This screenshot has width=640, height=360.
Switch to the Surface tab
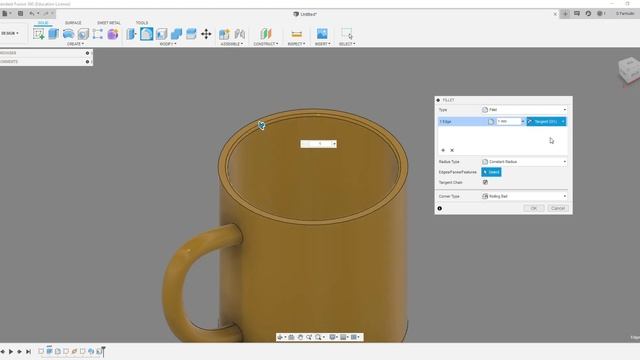(x=73, y=23)
